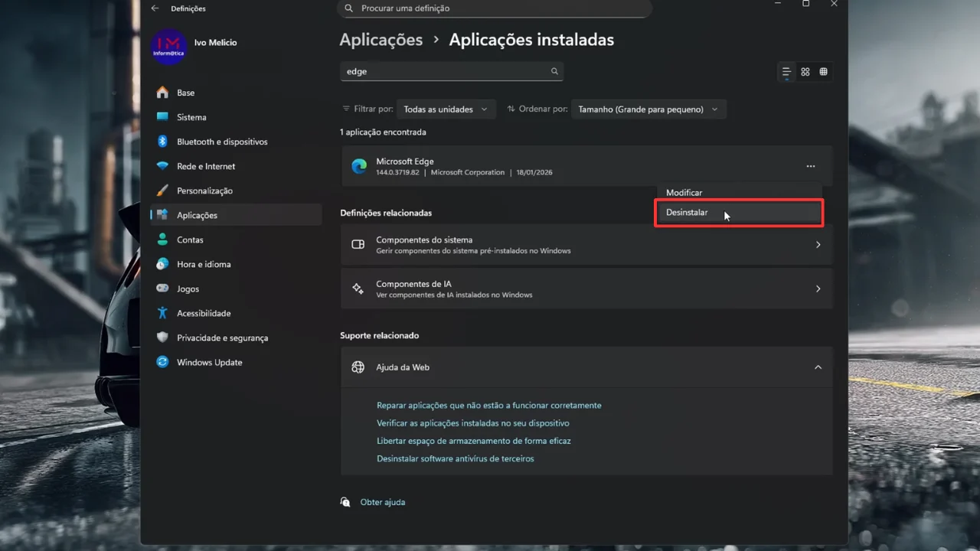Open Componentes de IA via its chevron
This screenshot has width=980, height=551.
point(818,289)
